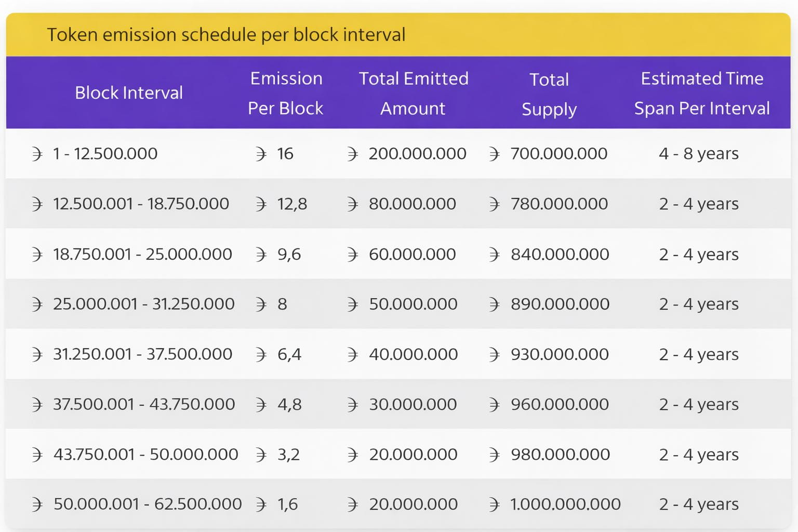Select the 4 - 8 years time span cell
798x532 pixels.
tap(698, 154)
